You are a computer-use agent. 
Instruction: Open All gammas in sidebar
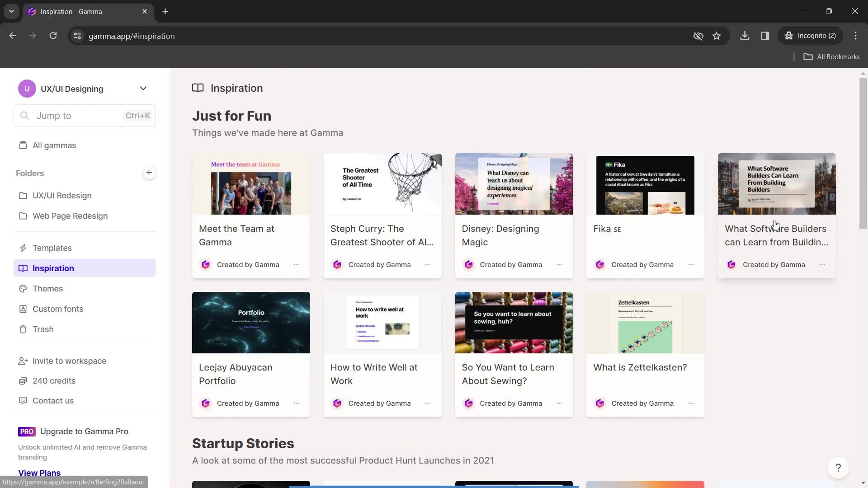[85, 145]
